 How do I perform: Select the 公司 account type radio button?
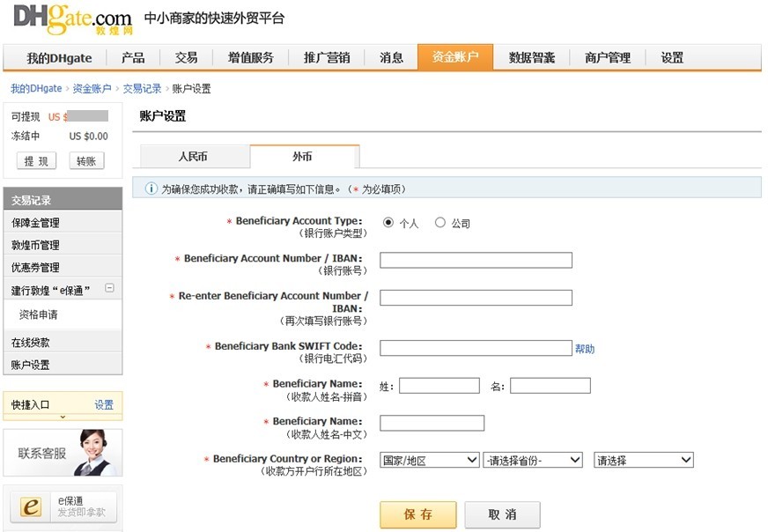pos(440,221)
